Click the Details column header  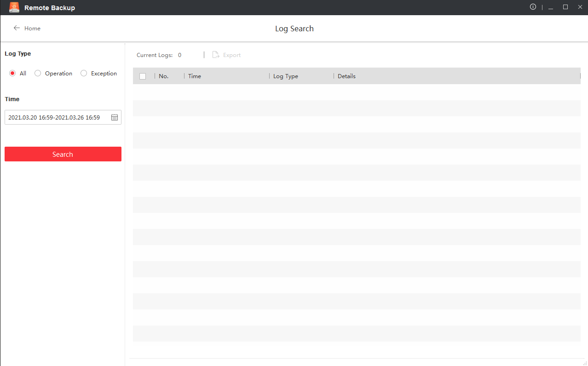[346, 76]
